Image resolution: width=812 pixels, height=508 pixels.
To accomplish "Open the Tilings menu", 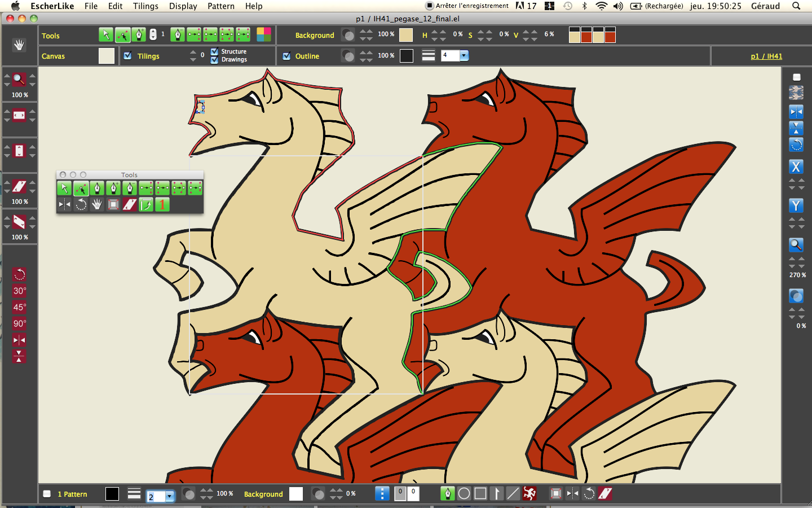I will [x=145, y=6].
